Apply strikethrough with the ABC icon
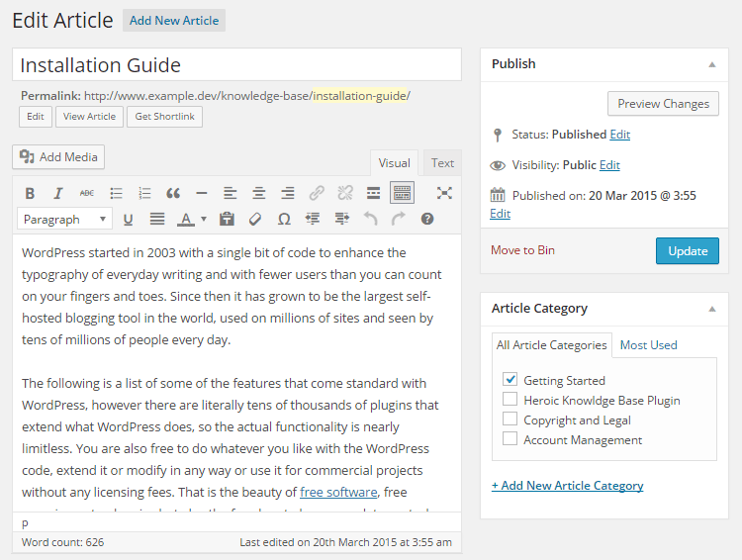Viewport: 742px width, 560px height. click(87, 193)
